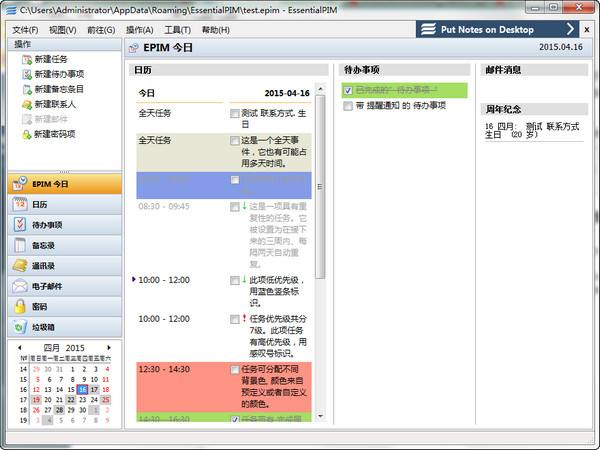Click the 操作 panel header
The height and width of the screenshot is (450, 600).
pyautogui.click(x=65, y=44)
